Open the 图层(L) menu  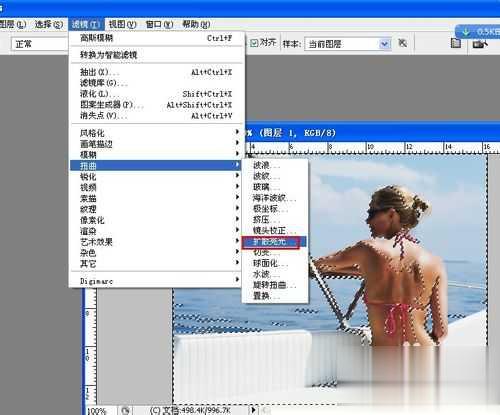point(13,24)
